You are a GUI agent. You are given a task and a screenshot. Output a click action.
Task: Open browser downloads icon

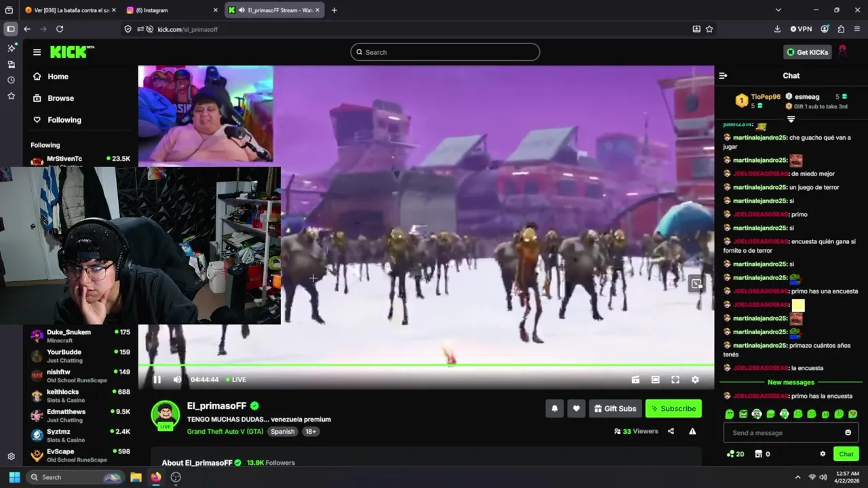[777, 29]
